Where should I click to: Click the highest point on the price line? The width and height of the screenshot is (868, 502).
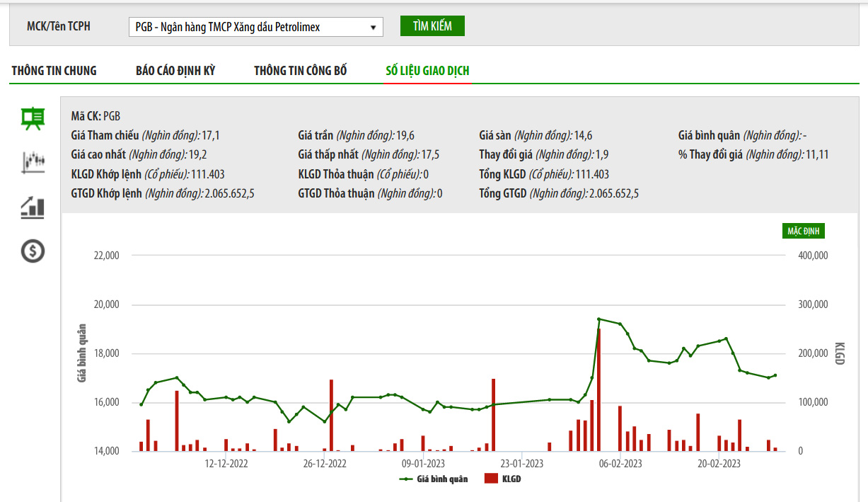point(598,319)
